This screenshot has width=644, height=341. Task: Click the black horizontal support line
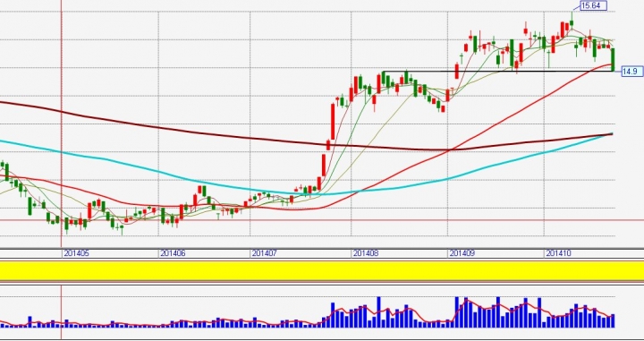(497, 72)
